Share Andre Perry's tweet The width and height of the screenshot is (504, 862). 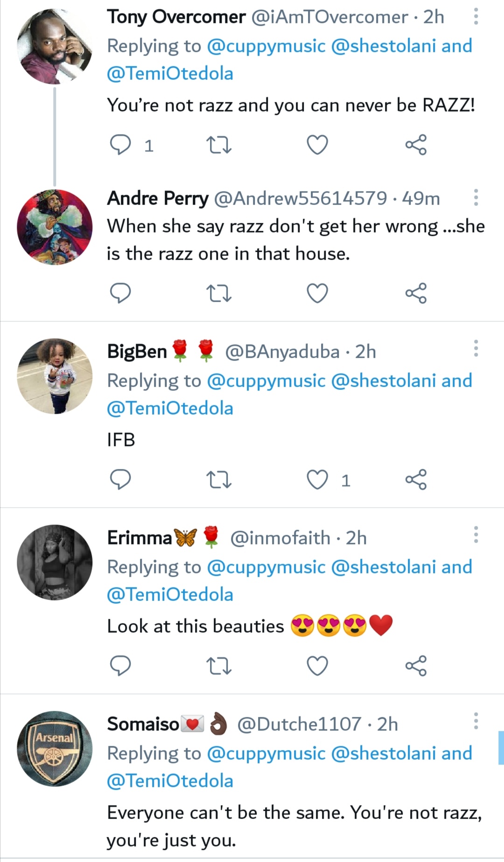click(x=416, y=293)
